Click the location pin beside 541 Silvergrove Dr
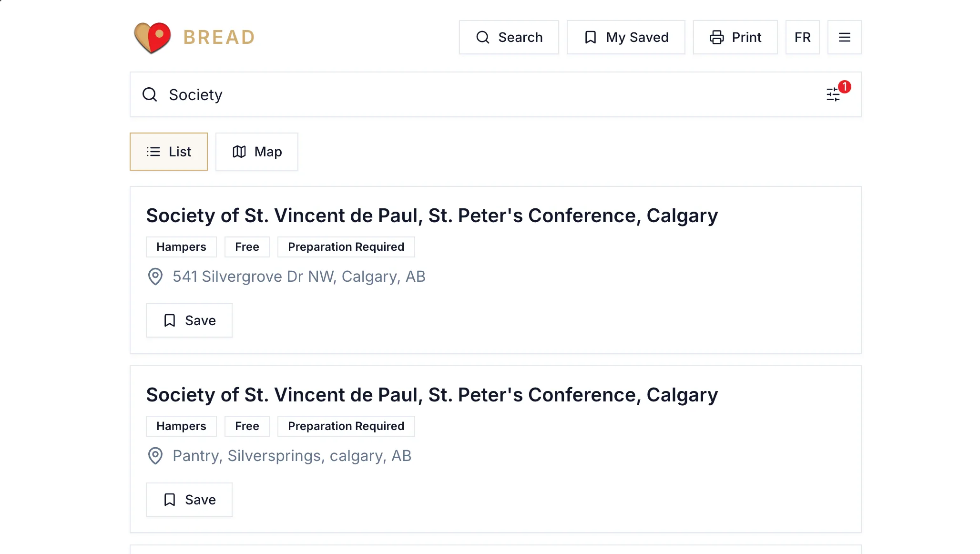This screenshot has height=554, width=980. point(154,277)
